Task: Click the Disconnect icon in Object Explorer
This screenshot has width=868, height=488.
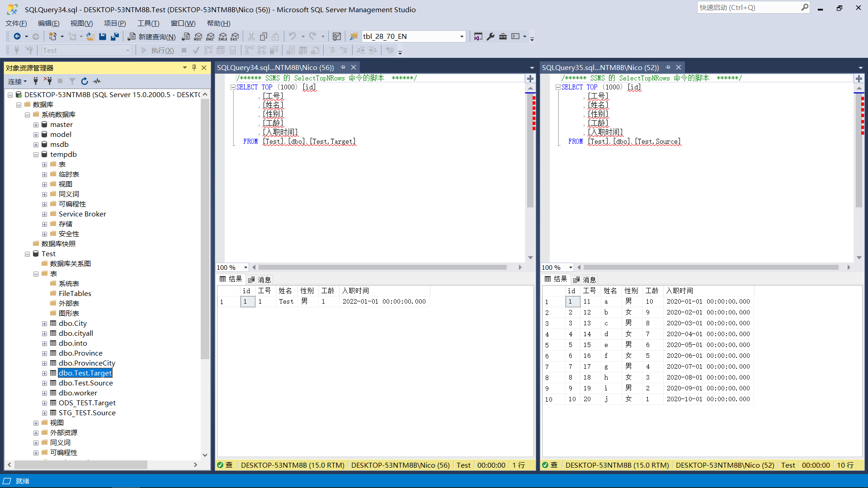Action: pyautogui.click(x=47, y=81)
